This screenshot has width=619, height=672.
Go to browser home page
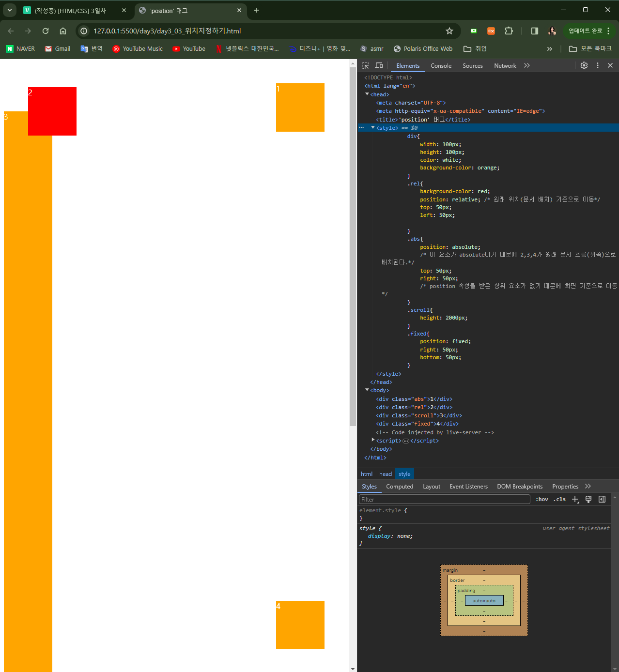pyautogui.click(x=63, y=31)
